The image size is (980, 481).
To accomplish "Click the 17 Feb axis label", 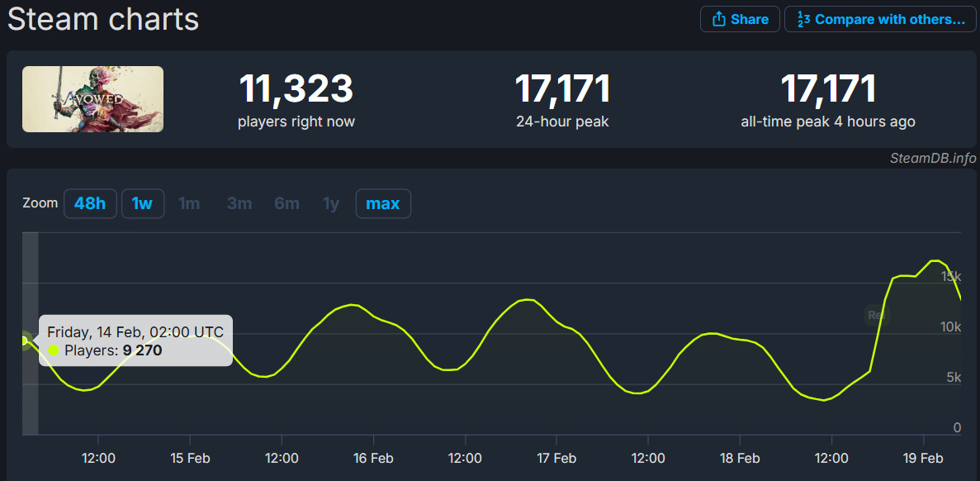I will [x=556, y=459].
